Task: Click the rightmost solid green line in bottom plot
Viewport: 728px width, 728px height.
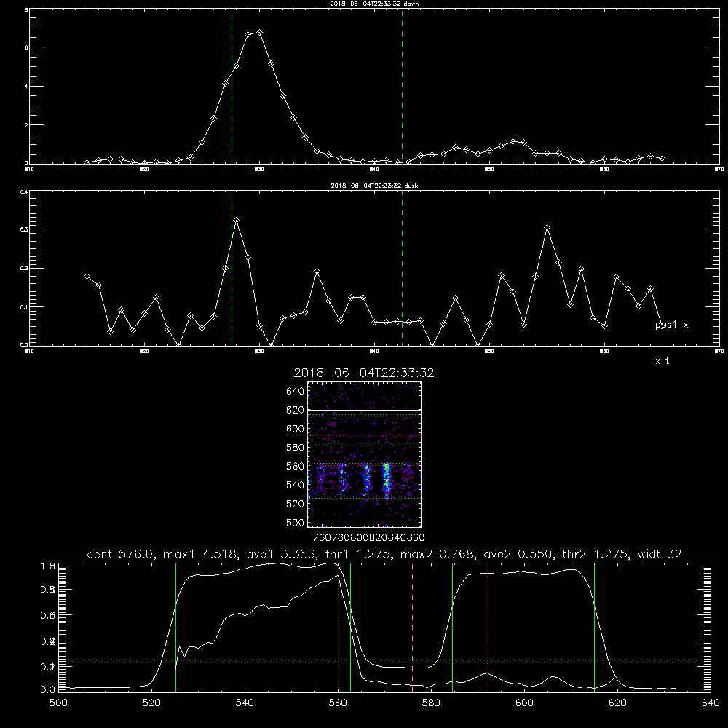Action: point(594,627)
